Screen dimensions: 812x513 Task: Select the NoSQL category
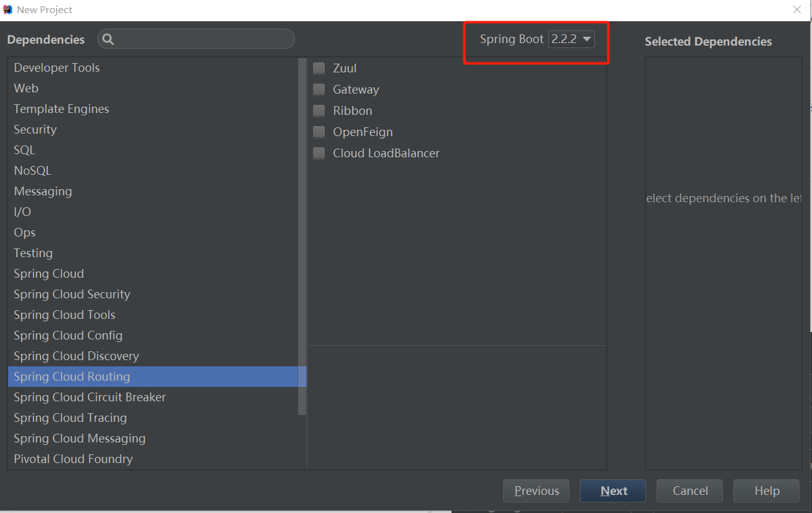click(x=153, y=170)
